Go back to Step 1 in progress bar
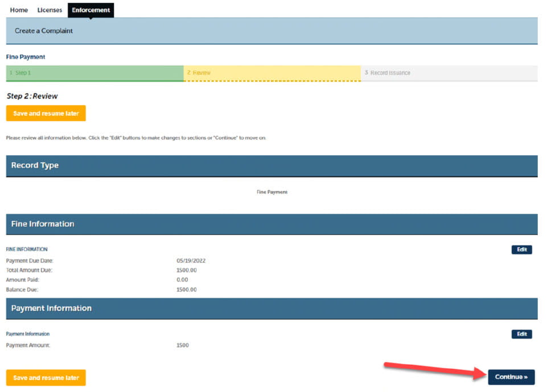Image resolution: width=547 pixels, height=392 pixels. 94,73
